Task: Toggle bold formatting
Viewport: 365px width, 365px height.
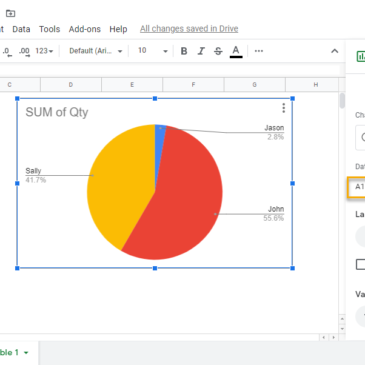Action: tap(184, 51)
